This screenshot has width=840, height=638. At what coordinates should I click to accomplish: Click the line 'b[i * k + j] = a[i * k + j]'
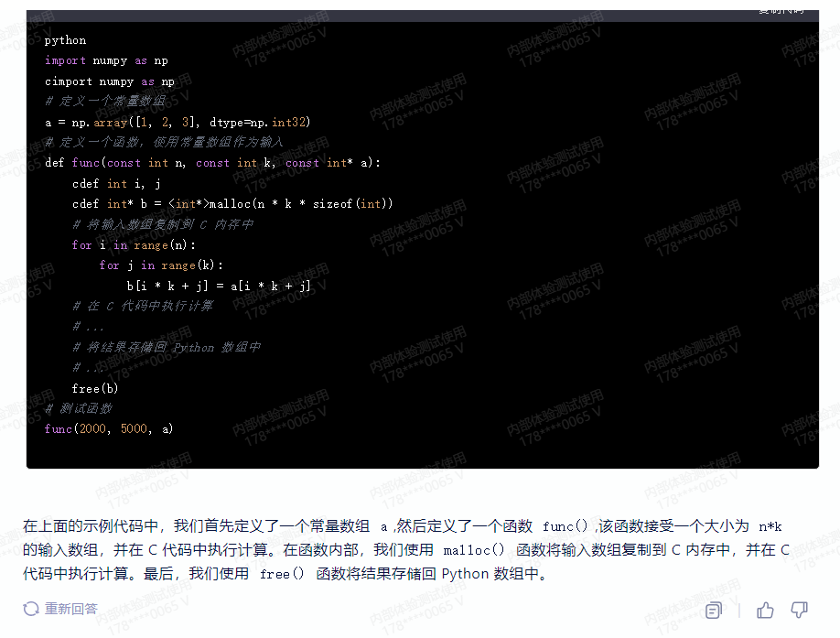(x=219, y=287)
